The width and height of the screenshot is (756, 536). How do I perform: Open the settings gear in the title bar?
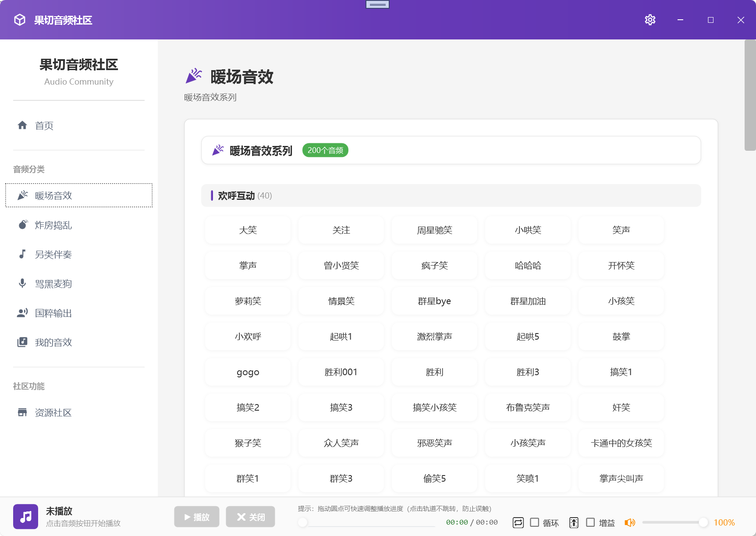[650, 20]
